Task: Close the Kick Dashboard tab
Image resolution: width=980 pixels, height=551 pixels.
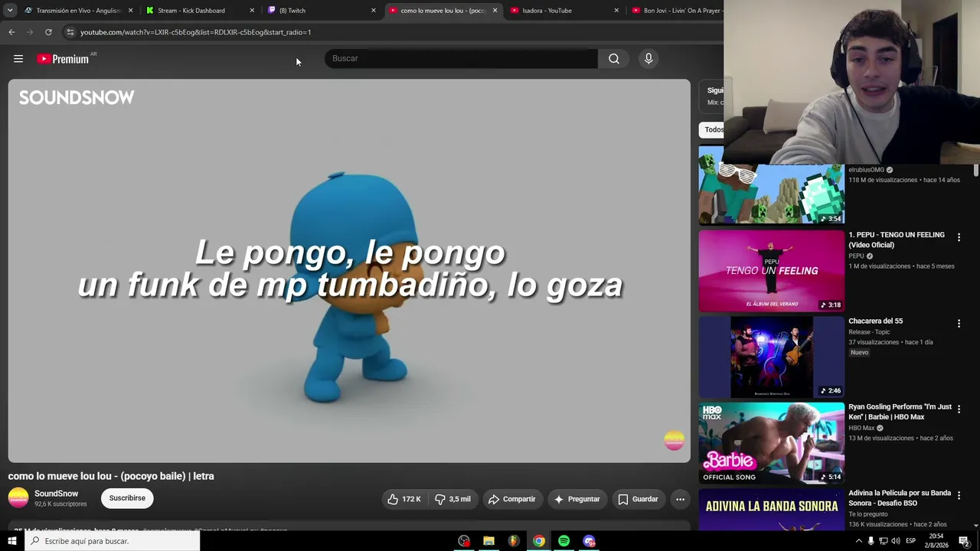Action: [x=252, y=11]
